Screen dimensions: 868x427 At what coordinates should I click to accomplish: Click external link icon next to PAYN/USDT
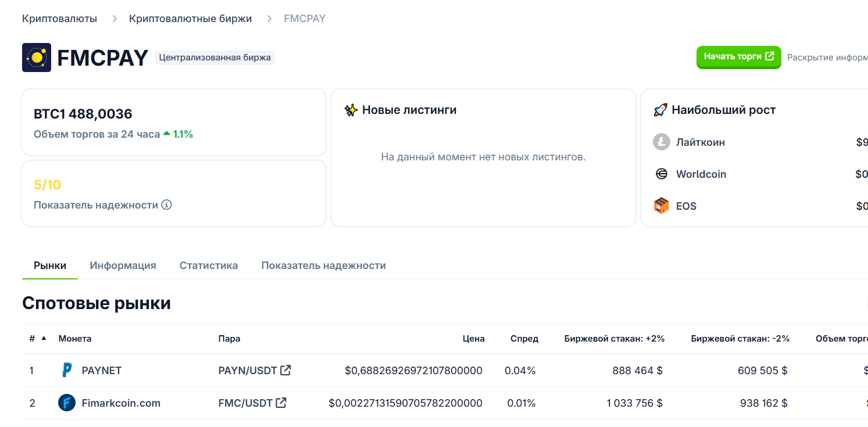coord(285,370)
